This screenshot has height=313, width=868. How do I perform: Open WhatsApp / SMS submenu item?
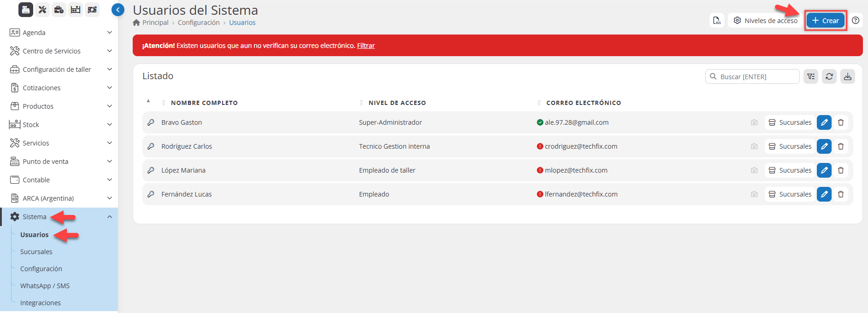pyautogui.click(x=45, y=286)
